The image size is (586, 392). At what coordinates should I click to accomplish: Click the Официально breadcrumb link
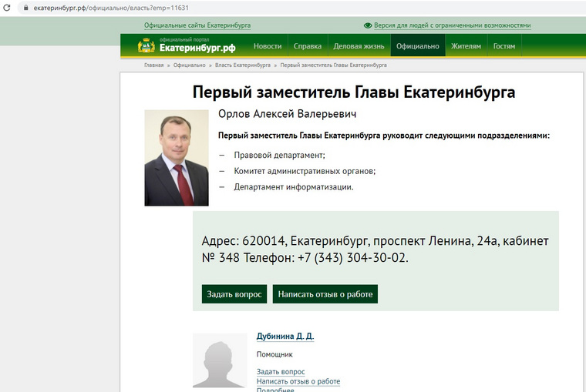[x=189, y=65]
